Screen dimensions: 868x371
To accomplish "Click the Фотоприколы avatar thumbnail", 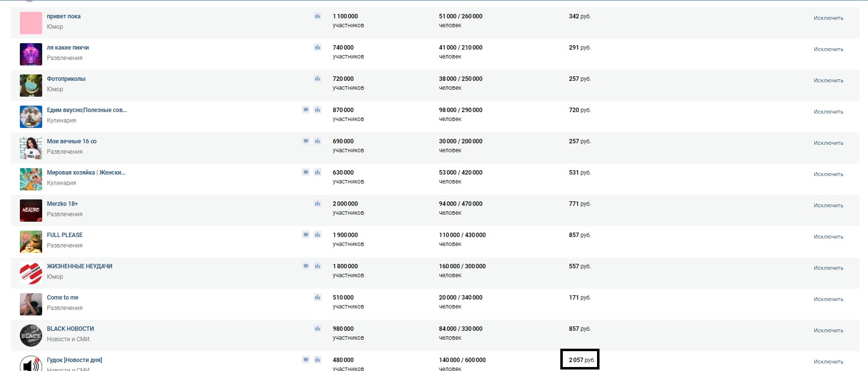I will pos(31,86).
